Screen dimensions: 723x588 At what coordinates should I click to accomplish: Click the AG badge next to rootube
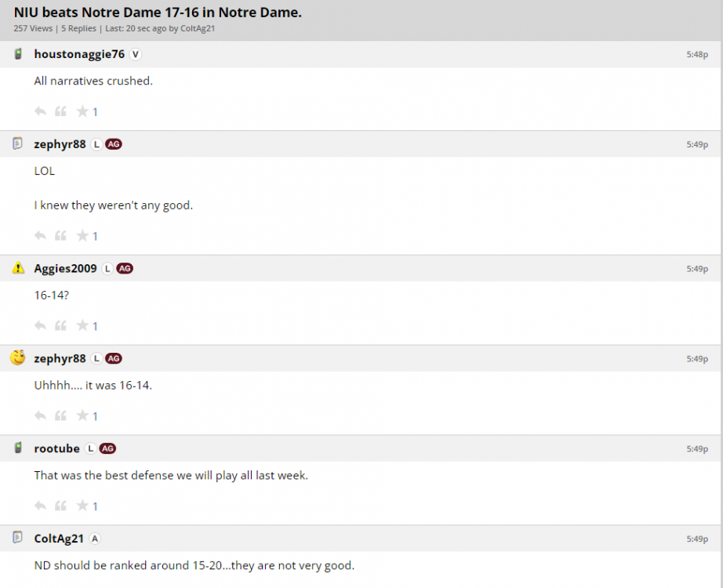[107, 448]
